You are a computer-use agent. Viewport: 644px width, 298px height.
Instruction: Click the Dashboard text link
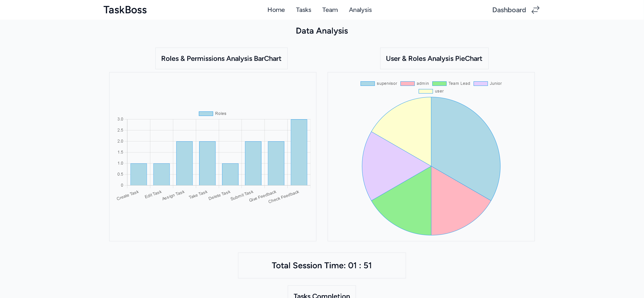[x=509, y=10]
